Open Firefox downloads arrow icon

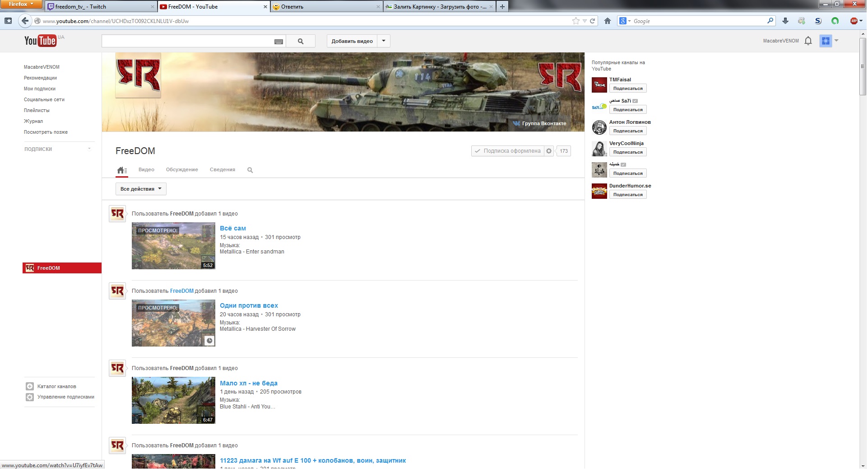785,21
